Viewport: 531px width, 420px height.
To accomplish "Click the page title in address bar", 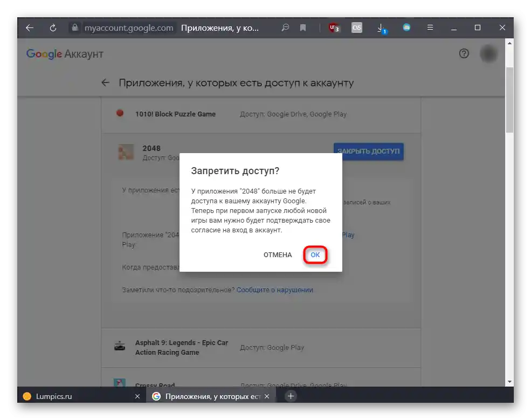I will (x=220, y=28).
